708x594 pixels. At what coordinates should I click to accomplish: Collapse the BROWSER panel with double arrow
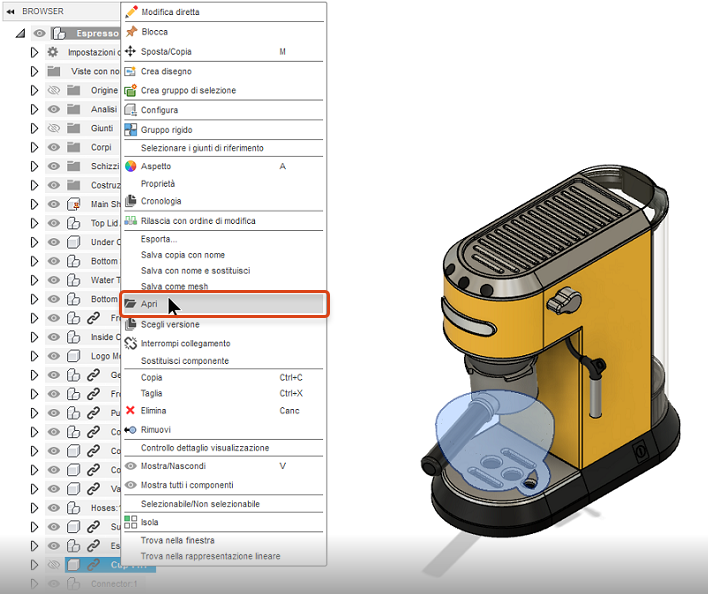[11, 11]
